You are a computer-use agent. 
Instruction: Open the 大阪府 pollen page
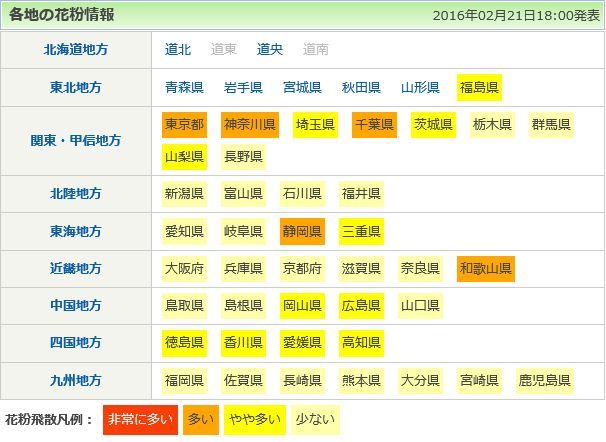[x=184, y=268]
